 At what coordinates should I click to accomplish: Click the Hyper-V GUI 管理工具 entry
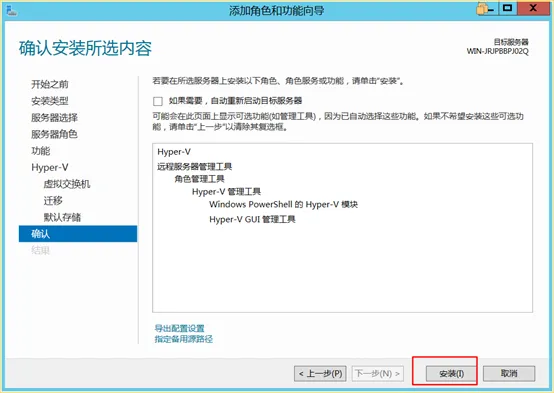pos(252,219)
